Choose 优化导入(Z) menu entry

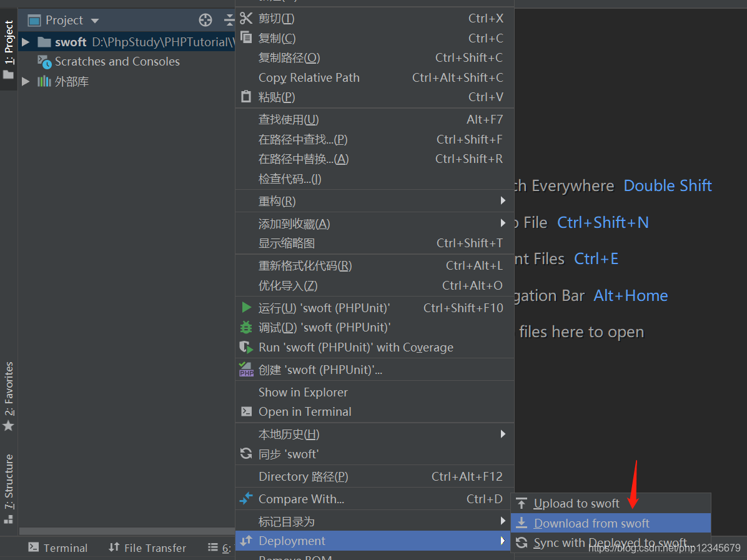pyautogui.click(x=375, y=285)
